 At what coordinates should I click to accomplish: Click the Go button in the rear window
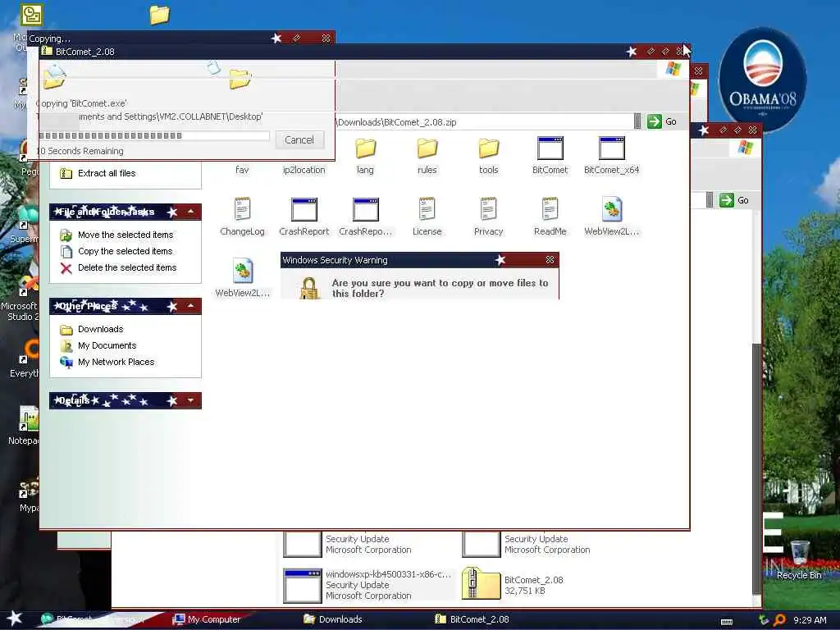click(734, 200)
